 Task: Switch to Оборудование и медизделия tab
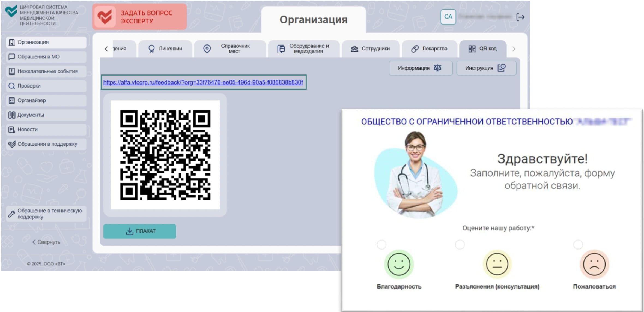point(304,49)
